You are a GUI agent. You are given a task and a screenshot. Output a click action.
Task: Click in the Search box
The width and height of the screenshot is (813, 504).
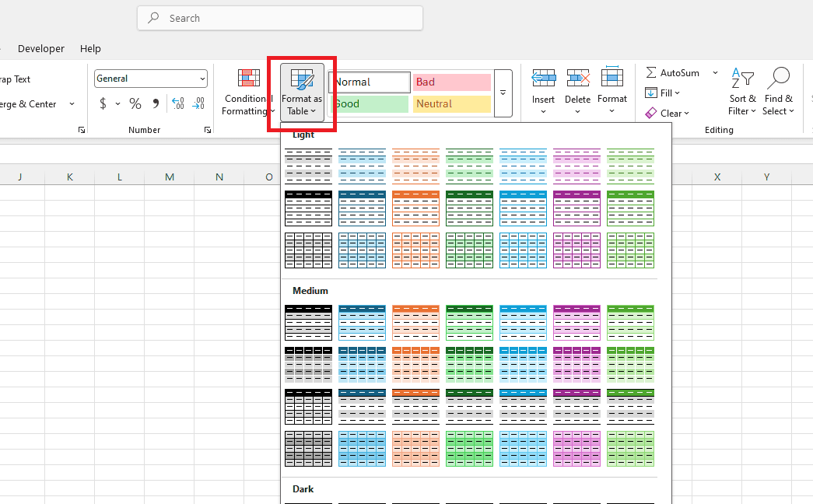pyautogui.click(x=280, y=18)
